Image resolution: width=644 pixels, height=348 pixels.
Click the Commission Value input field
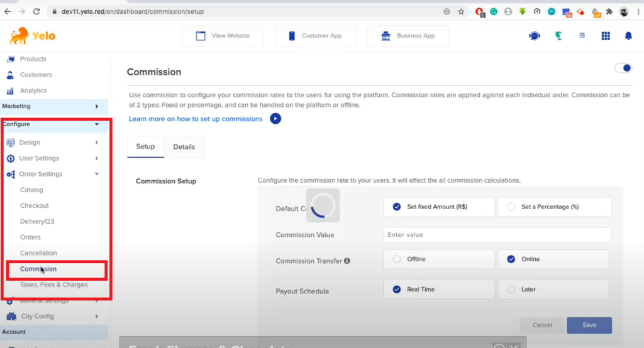[497, 235]
